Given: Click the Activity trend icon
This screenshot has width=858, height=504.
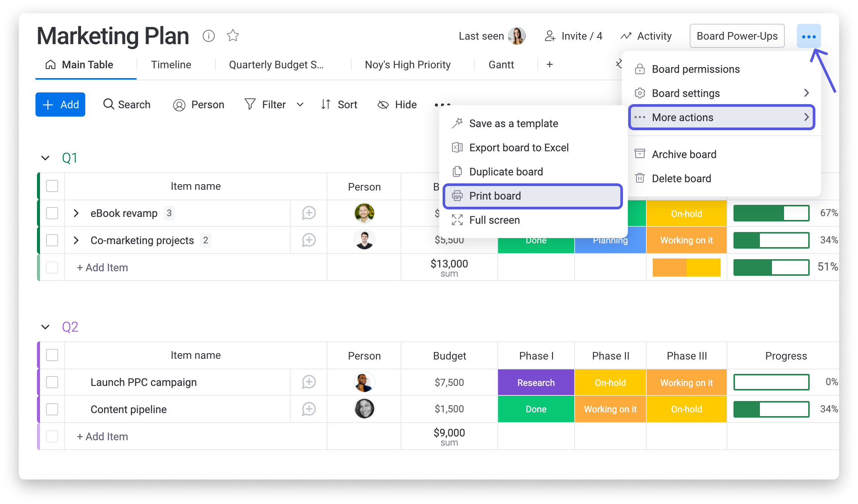Looking at the screenshot, I should [626, 36].
